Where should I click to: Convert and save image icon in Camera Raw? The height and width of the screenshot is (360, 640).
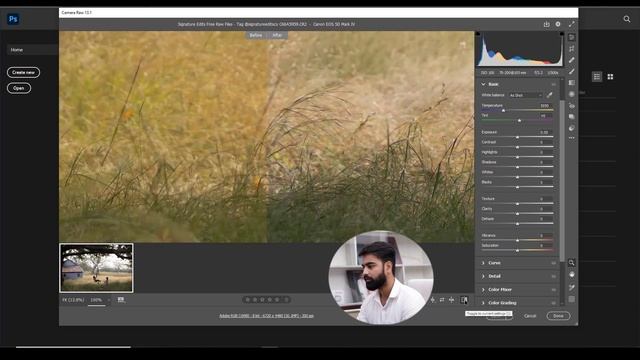click(547, 24)
